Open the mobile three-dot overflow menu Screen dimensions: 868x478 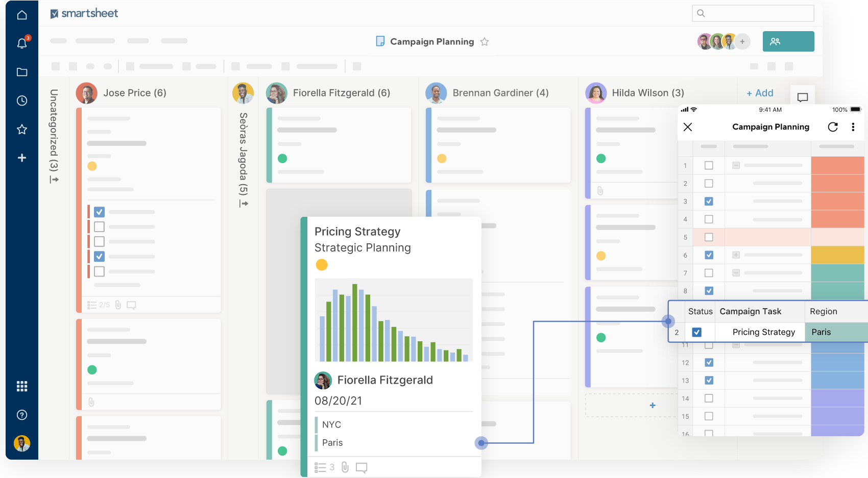tap(853, 127)
